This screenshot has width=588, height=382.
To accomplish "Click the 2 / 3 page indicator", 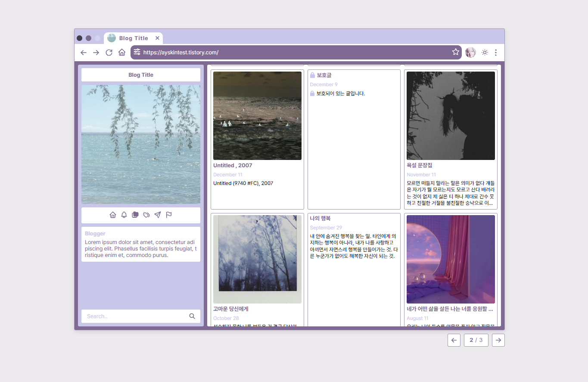I will click(x=476, y=340).
